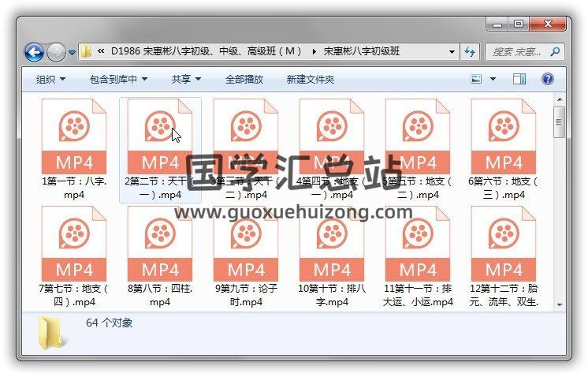Expand the view options dropdown arrow

(493, 79)
